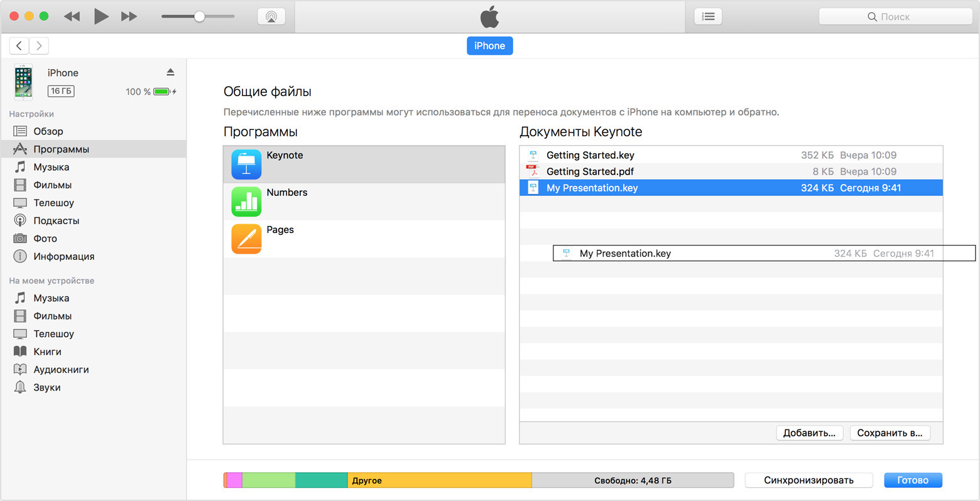Open Фильмы under На моем устройстве

94,316
